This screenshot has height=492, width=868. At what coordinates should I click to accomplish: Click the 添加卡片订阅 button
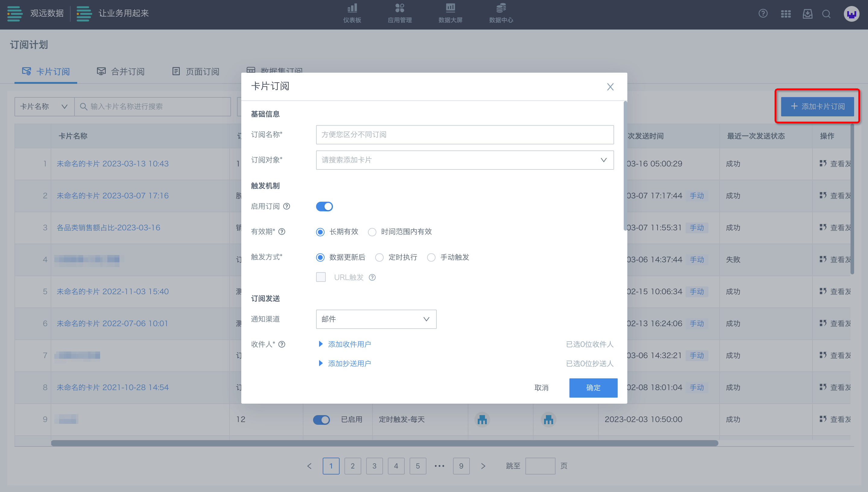[817, 106]
